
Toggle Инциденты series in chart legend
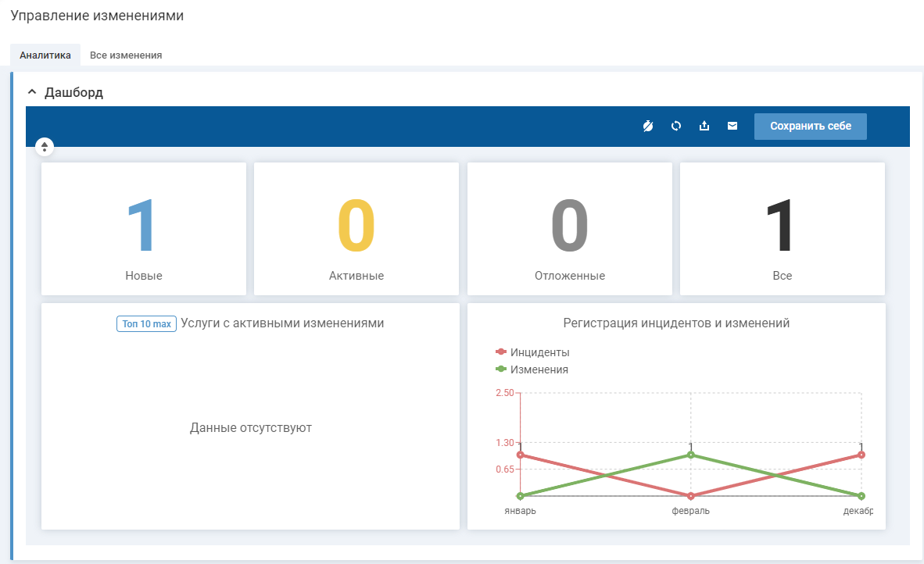(532, 352)
